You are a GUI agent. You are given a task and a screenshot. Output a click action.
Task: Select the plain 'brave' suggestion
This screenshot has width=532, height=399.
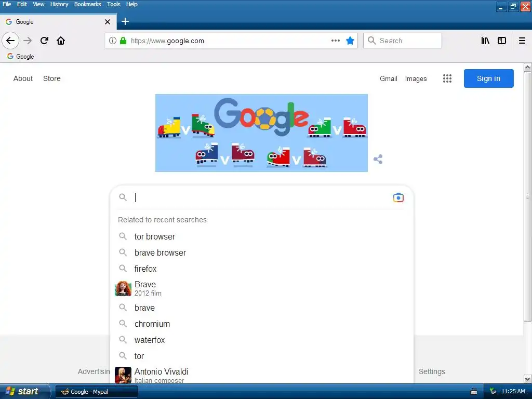coord(262,308)
